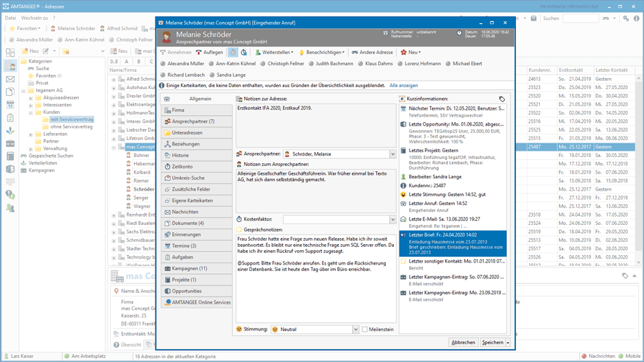The height and width of the screenshot is (362, 644).
Task: Toggle the Meilenstein checkbox
Action: 364,330
